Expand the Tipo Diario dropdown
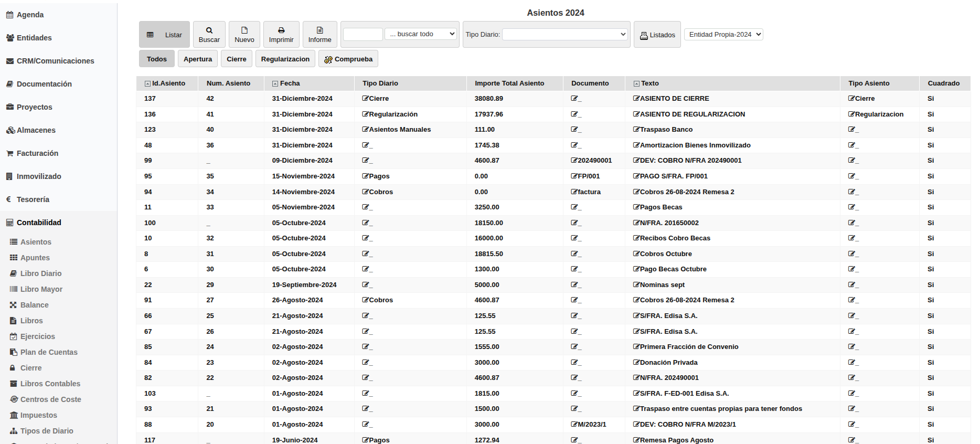Image resolution: width=980 pixels, height=444 pixels. (565, 35)
